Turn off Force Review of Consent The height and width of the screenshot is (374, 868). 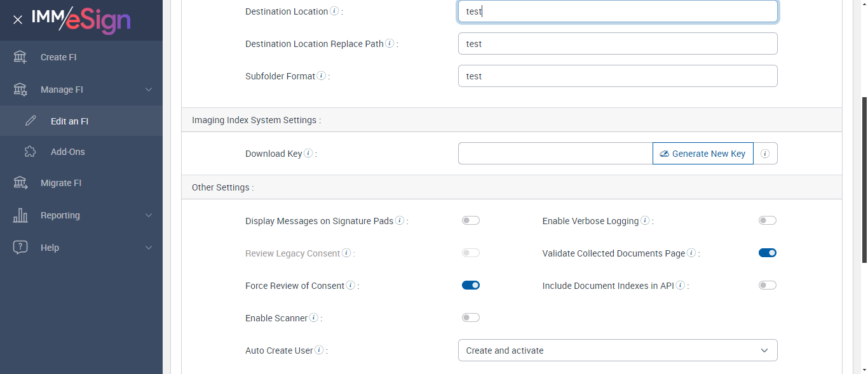(x=471, y=286)
